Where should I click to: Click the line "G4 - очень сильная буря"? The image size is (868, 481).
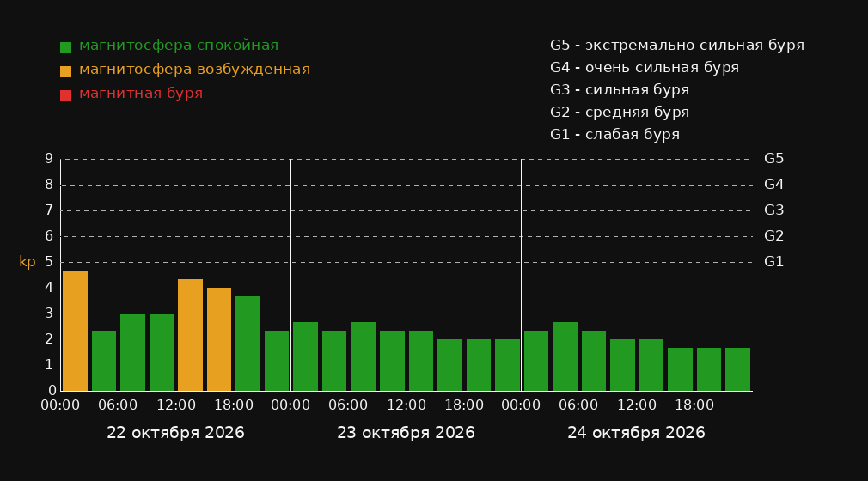pyautogui.click(x=645, y=68)
